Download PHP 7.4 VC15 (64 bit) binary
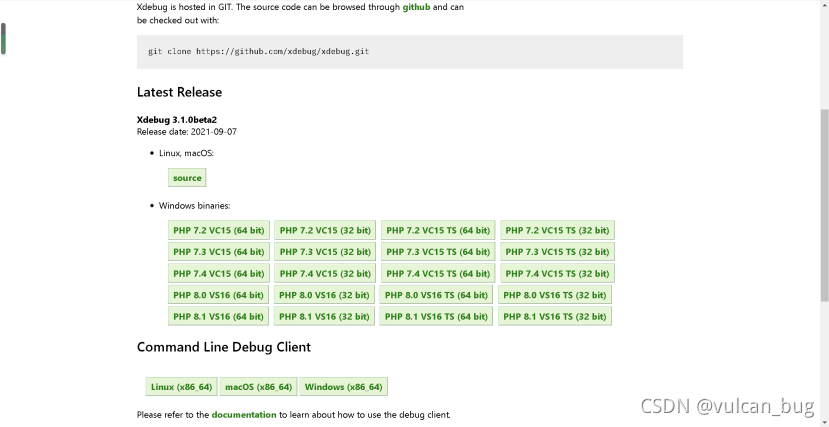The image size is (829, 427). pos(219,273)
